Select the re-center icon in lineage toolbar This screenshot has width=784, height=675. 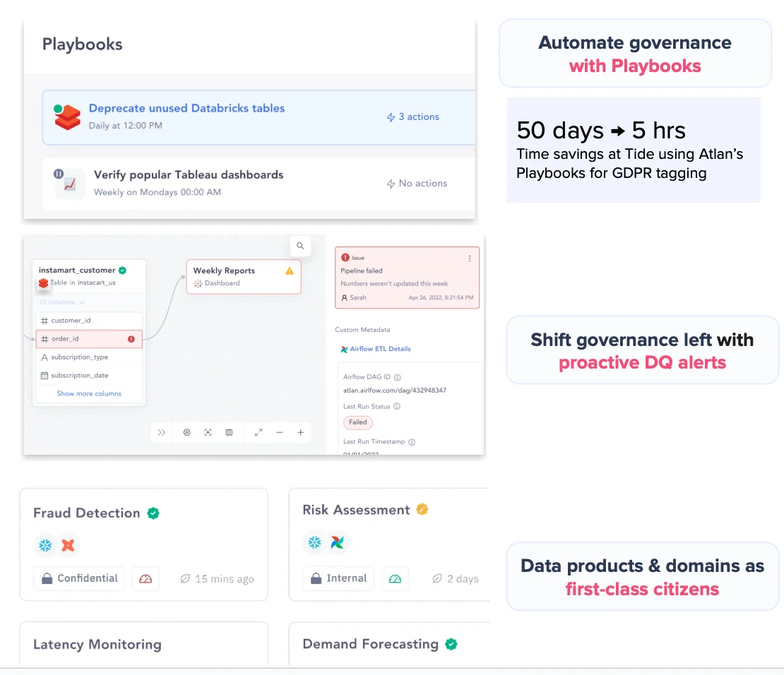pyautogui.click(x=208, y=432)
